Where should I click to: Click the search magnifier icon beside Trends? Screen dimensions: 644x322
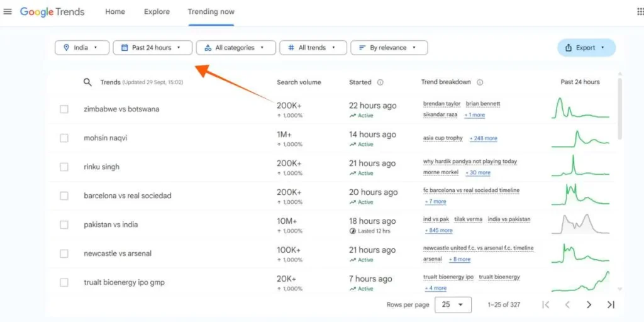click(88, 82)
